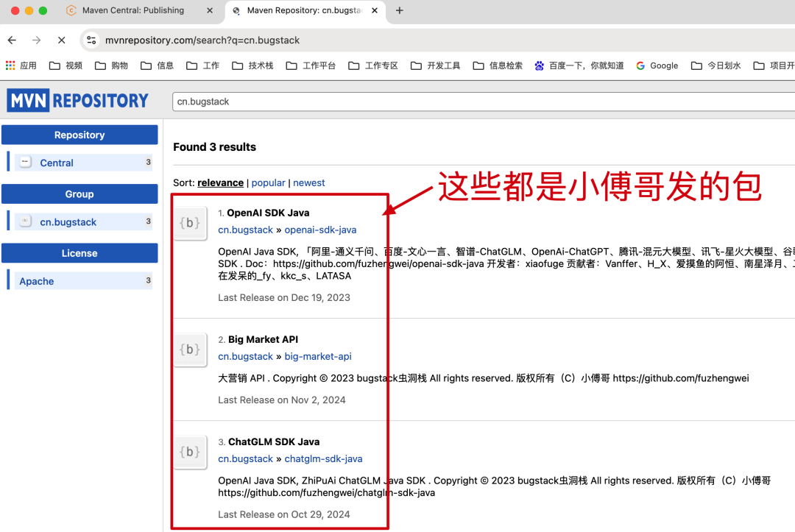Stop page loading with the X button

(61, 40)
